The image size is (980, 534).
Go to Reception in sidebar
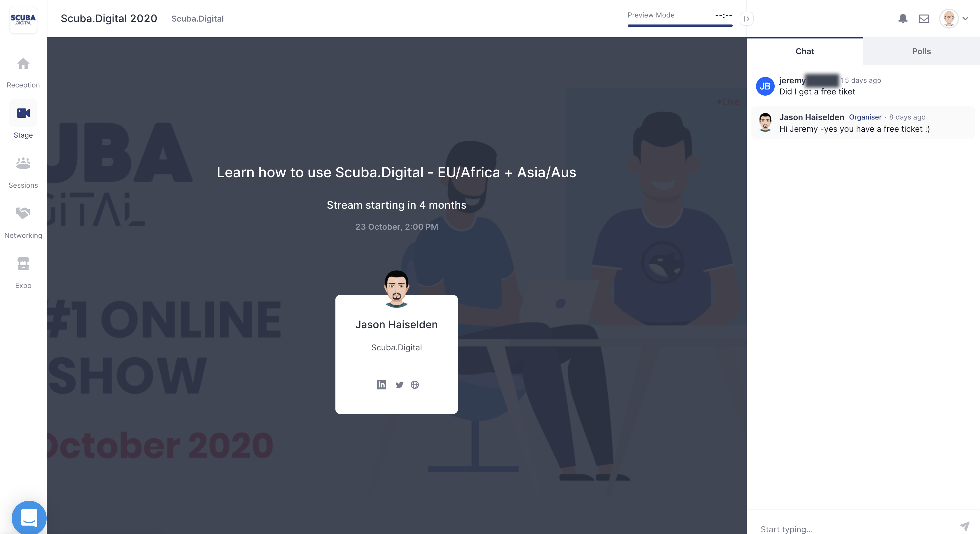pos(23,73)
